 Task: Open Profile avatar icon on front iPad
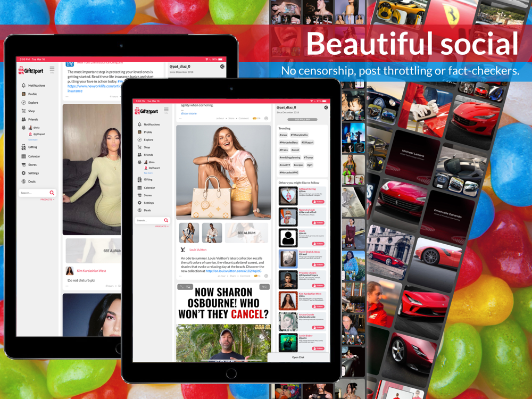(139, 132)
